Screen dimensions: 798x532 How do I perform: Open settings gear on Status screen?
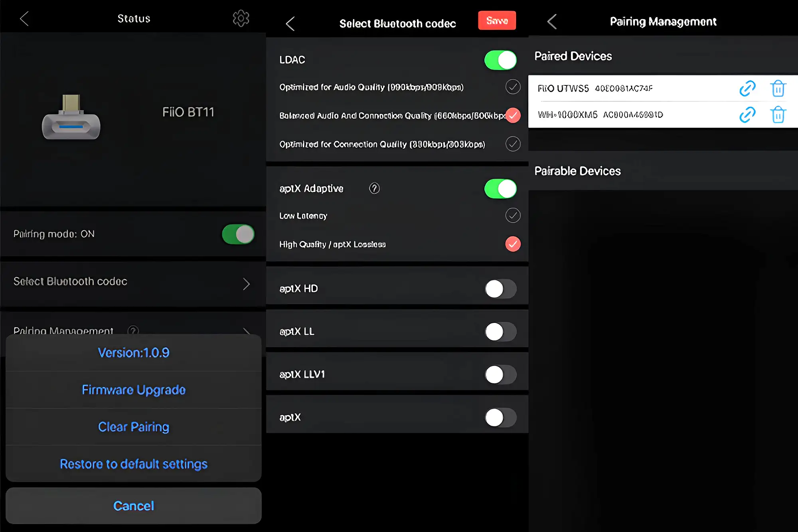click(x=241, y=18)
